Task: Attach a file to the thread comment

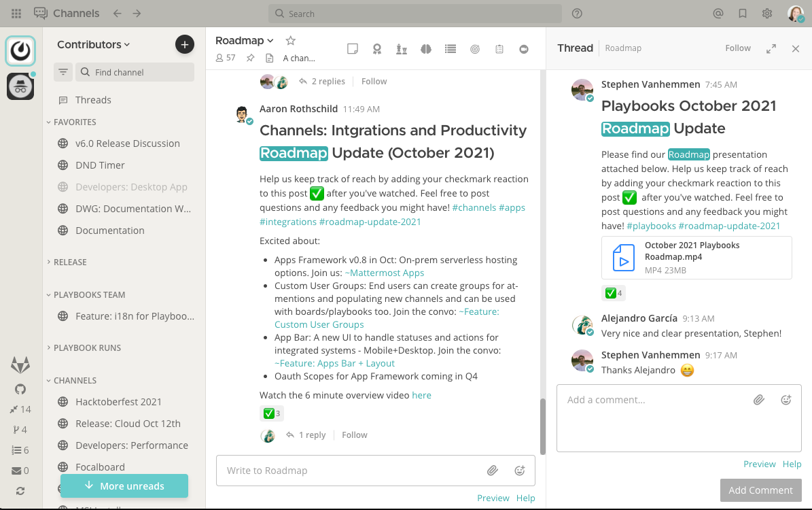Action: click(759, 400)
